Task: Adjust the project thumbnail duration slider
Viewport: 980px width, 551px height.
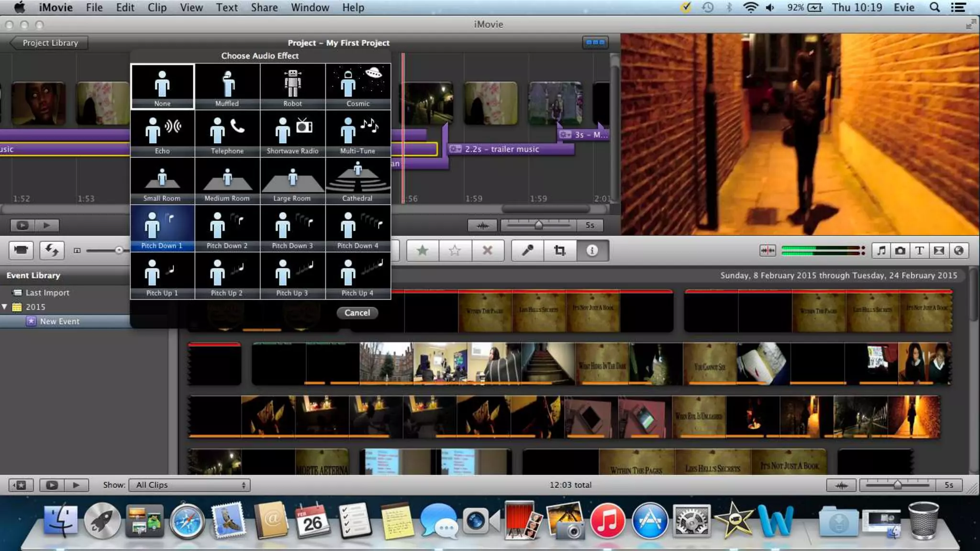Action: (x=538, y=225)
